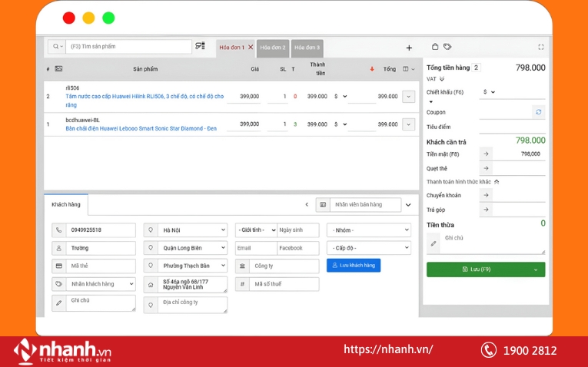
Task: Open discount type dropdown for rli506 row
Action: (341, 97)
